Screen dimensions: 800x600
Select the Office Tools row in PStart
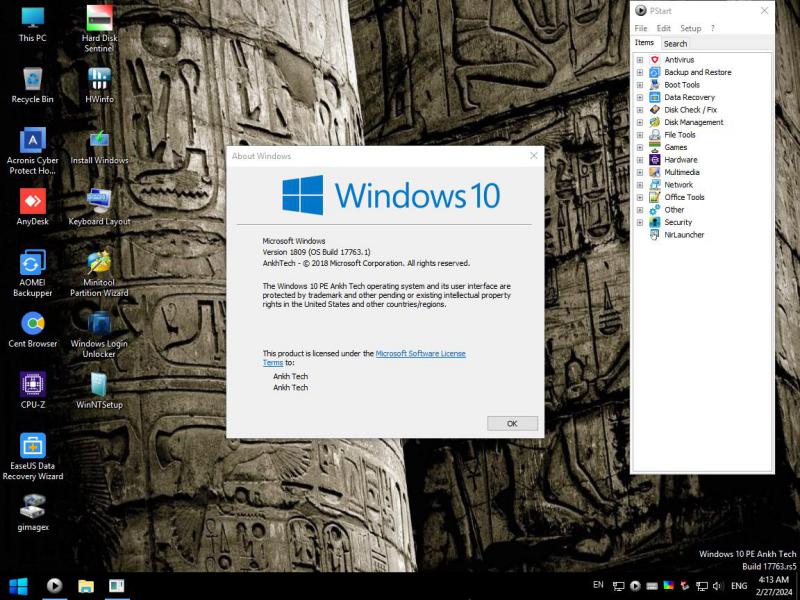click(684, 197)
